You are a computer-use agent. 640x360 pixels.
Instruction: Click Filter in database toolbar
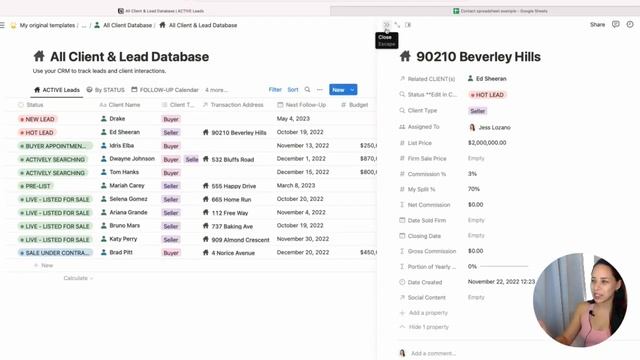click(x=275, y=89)
